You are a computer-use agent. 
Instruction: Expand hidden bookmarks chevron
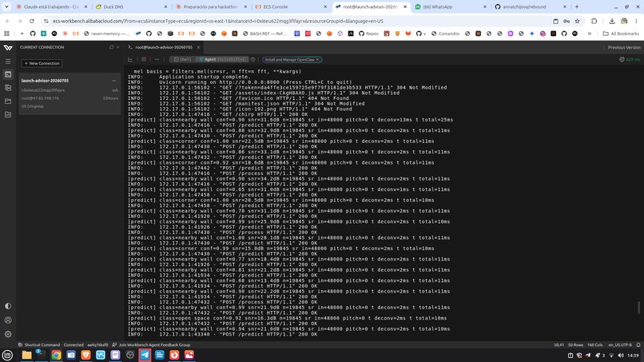(590, 34)
